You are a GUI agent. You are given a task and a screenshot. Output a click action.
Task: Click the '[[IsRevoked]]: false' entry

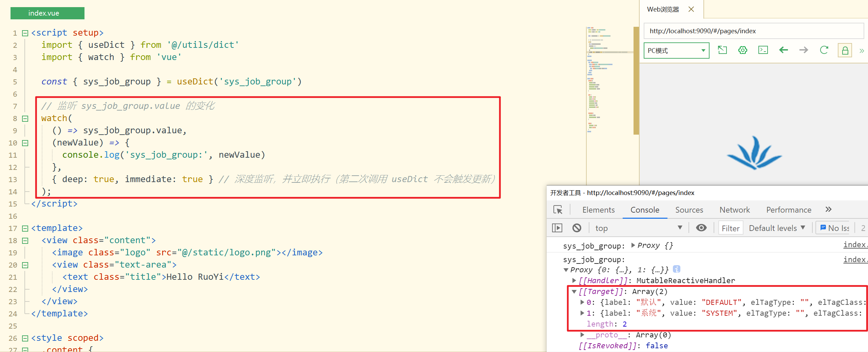(x=623, y=346)
